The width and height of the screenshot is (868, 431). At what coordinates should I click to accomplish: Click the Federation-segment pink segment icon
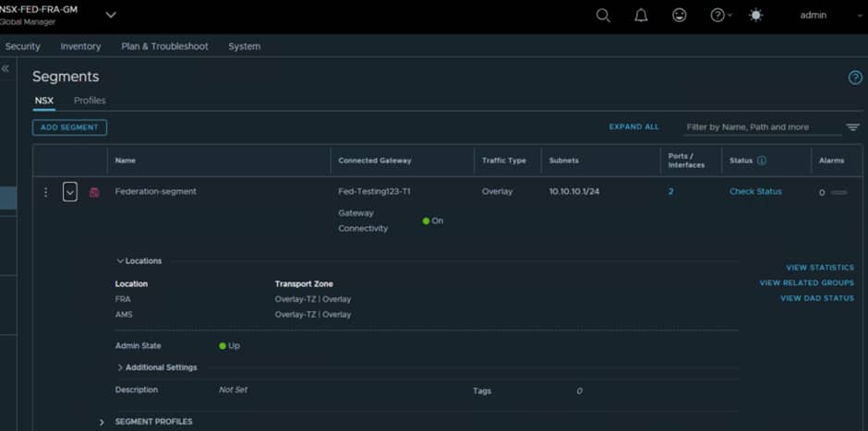[x=95, y=193]
